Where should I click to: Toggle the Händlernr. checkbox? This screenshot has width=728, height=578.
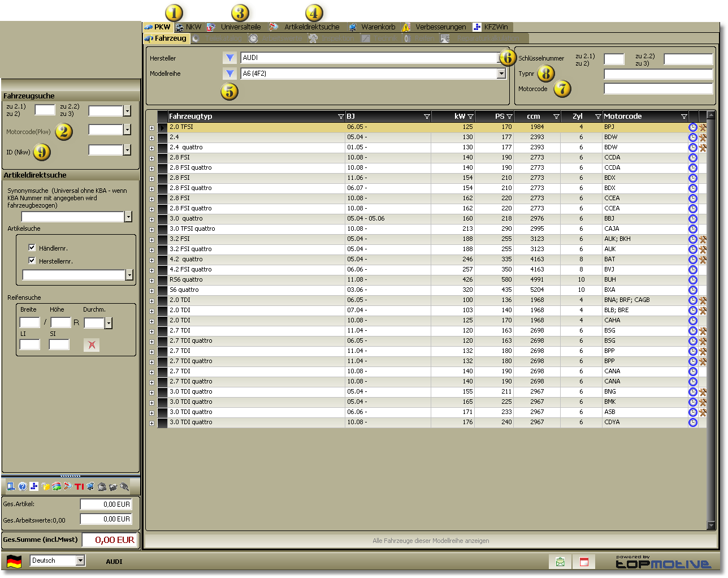[32, 248]
